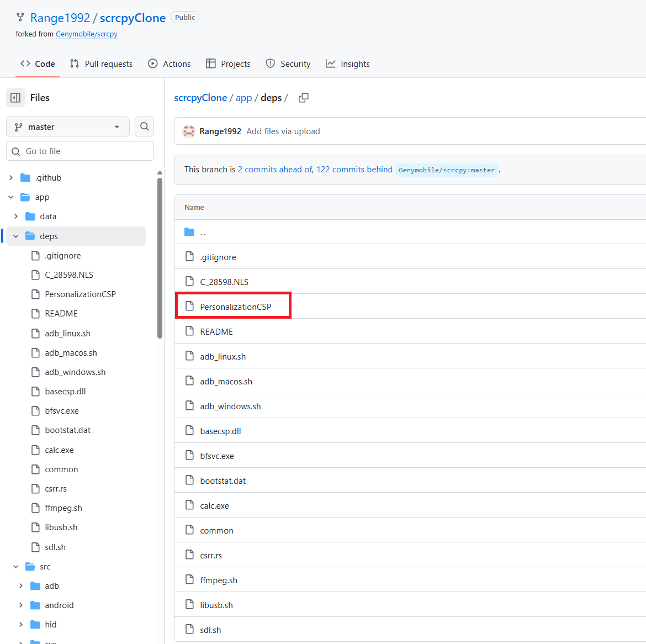The width and height of the screenshot is (646, 644).
Task: Click the file icon beside C_28598.NLS in the main list
Action: point(189,282)
